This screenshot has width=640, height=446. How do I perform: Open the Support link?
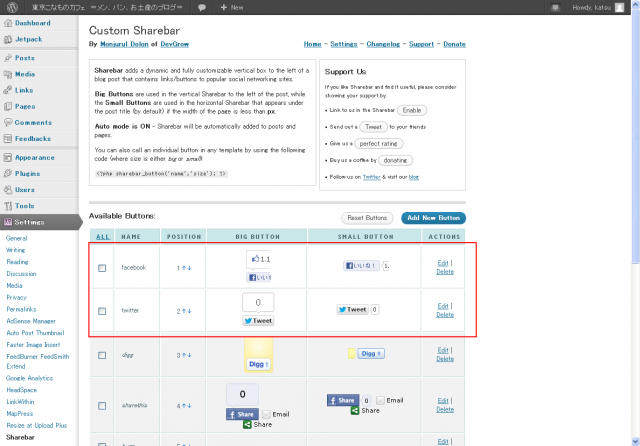pos(421,44)
